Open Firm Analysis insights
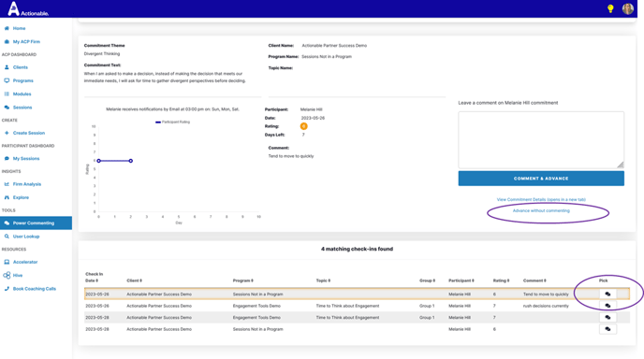Image resolution: width=644 pixels, height=359 pixels. [27, 184]
